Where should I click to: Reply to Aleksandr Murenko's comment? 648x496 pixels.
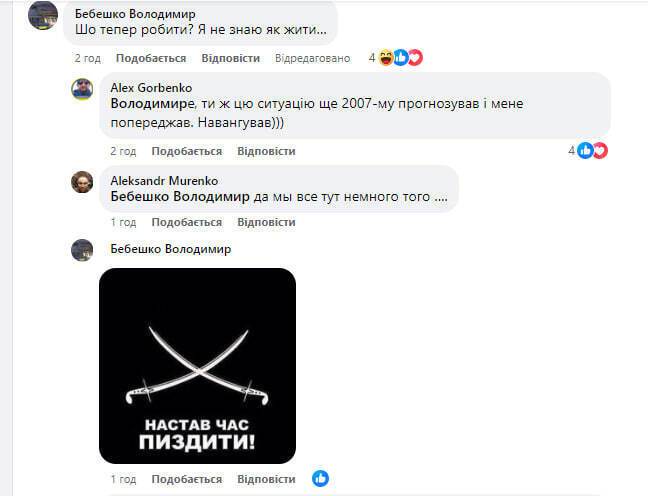[266, 222]
